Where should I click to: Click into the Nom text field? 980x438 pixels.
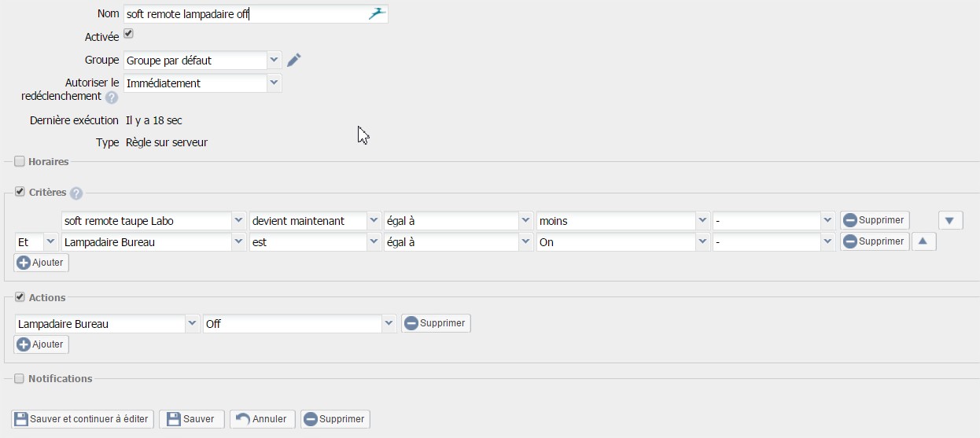pos(244,13)
